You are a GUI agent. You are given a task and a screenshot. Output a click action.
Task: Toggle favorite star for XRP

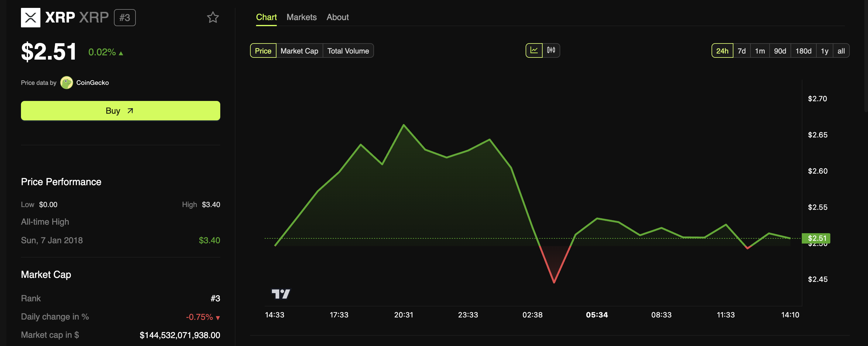point(213,17)
